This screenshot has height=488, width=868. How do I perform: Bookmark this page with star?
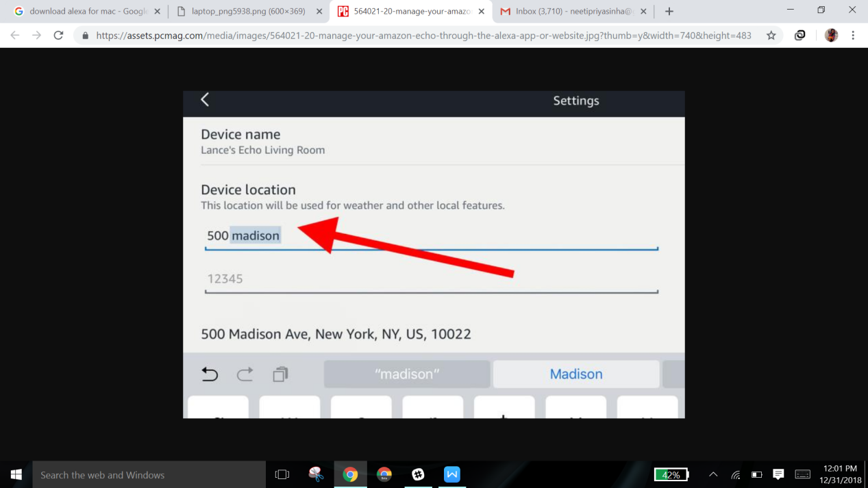click(771, 36)
